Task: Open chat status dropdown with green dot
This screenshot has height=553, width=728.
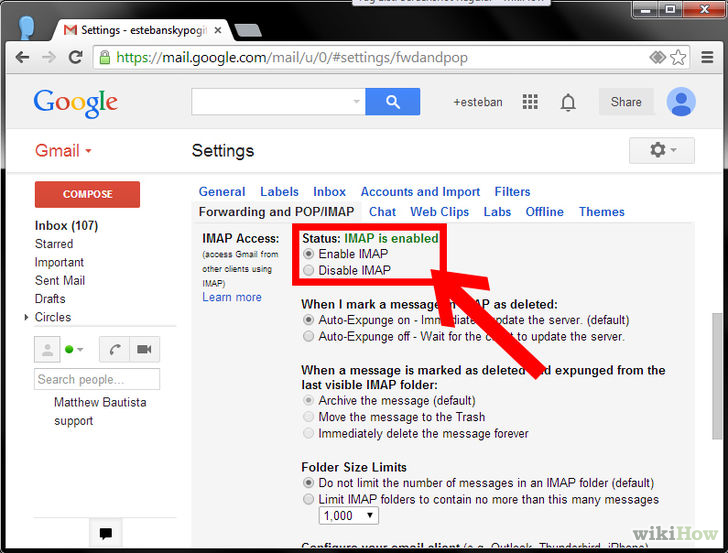Action: [74, 349]
